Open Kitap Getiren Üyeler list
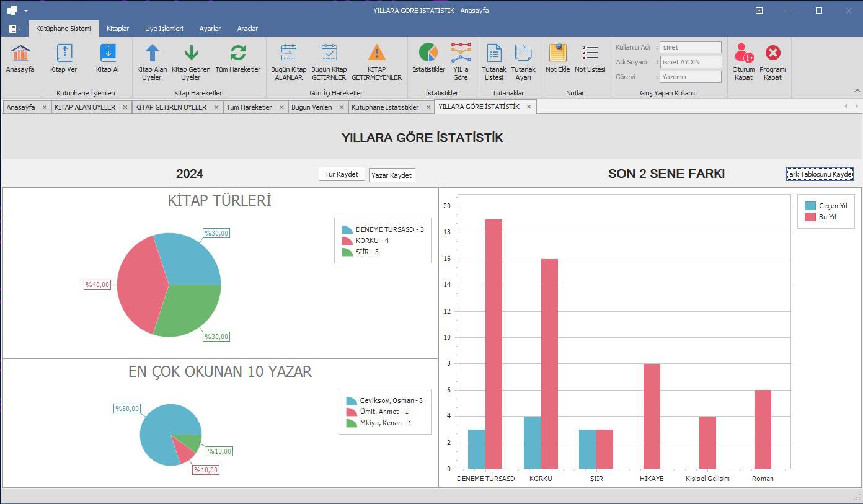This screenshot has height=504, width=863. (191, 53)
